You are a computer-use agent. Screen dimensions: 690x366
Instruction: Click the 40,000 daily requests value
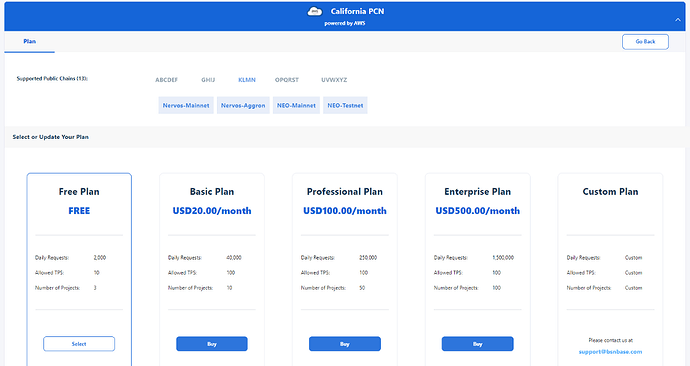click(x=234, y=258)
